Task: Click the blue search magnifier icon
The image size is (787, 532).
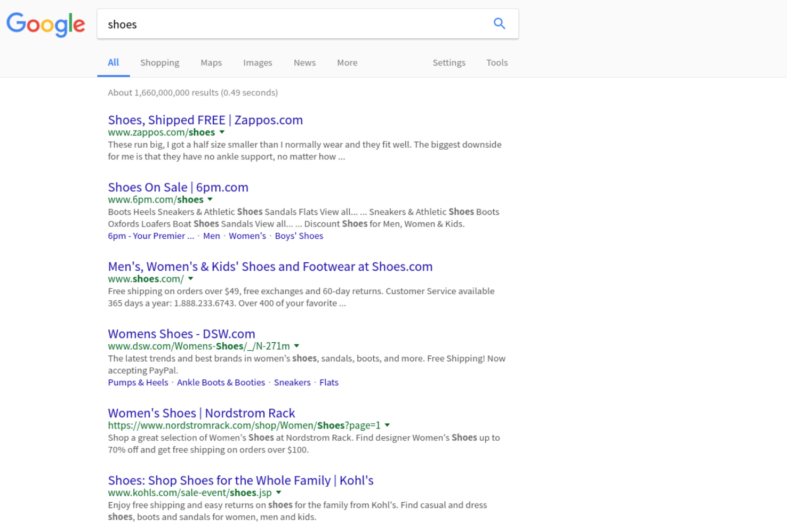Action: [x=499, y=23]
